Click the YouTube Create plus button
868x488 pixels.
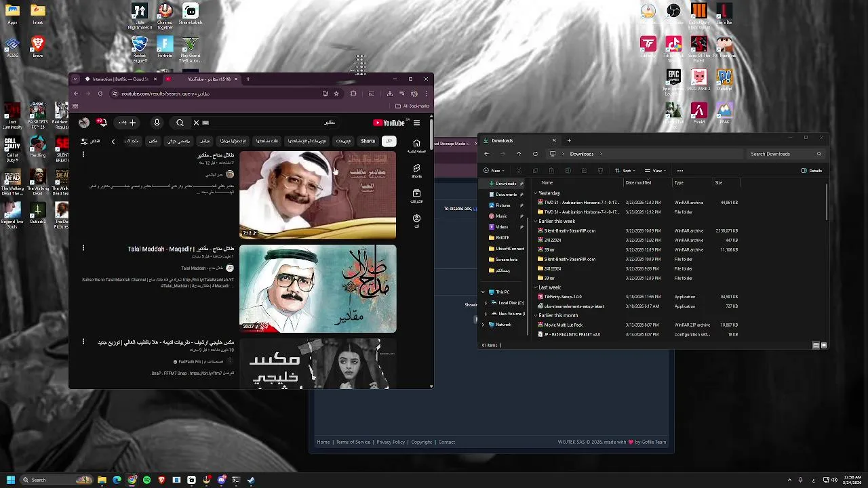pos(127,123)
